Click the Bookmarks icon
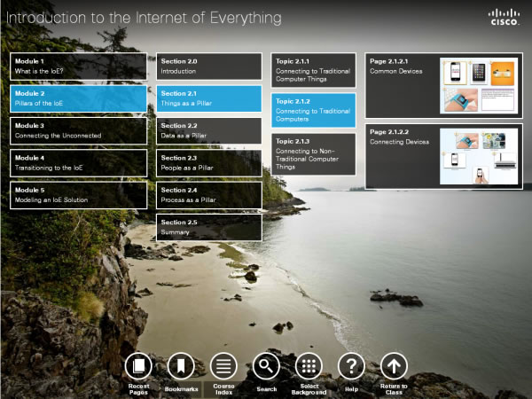The height and width of the screenshot is (399, 532). tap(180, 365)
